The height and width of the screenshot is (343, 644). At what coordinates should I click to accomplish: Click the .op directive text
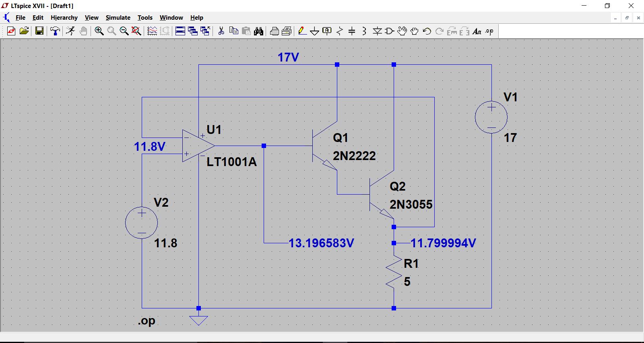(x=147, y=321)
